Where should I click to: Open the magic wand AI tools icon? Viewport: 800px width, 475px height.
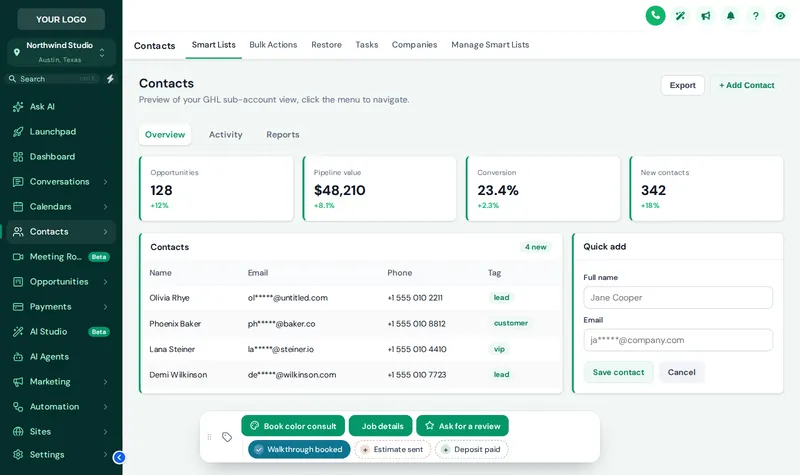pos(680,16)
